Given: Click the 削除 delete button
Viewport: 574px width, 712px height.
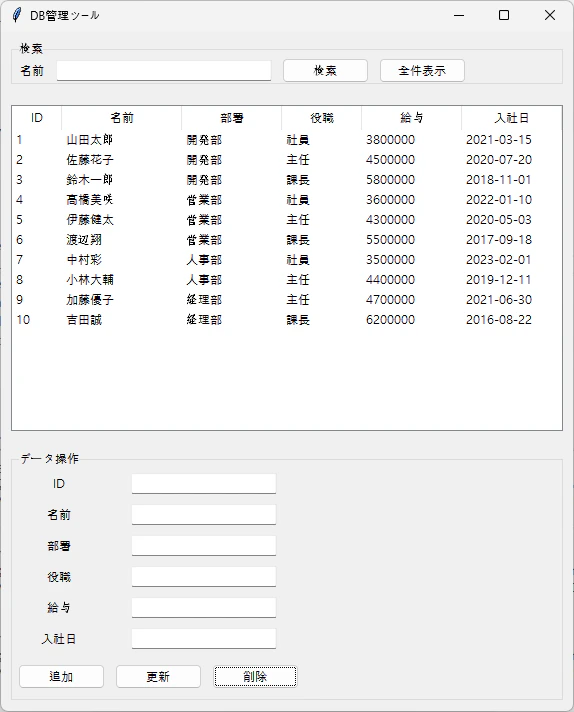Looking at the screenshot, I should point(255,677).
